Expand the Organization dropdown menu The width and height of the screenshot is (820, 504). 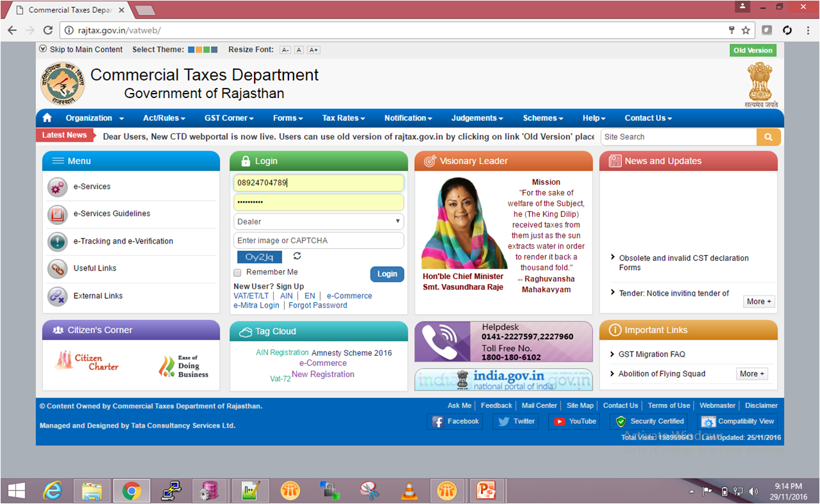(x=94, y=118)
